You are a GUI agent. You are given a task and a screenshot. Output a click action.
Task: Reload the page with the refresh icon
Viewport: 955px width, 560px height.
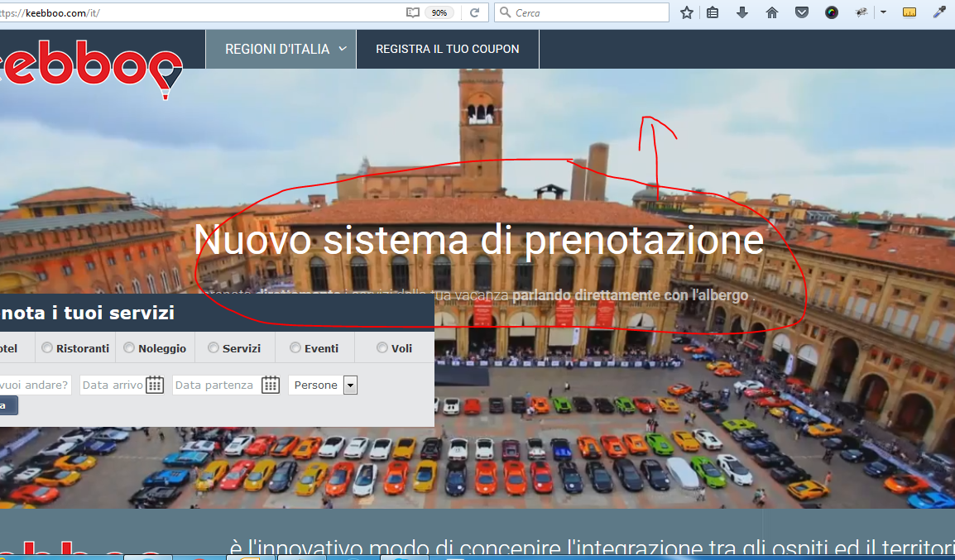click(x=474, y=12)
